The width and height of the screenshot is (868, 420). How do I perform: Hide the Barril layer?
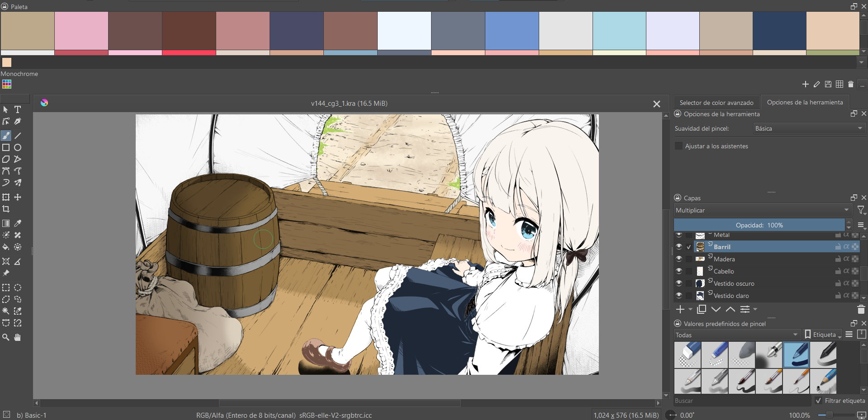click(679, 246)
